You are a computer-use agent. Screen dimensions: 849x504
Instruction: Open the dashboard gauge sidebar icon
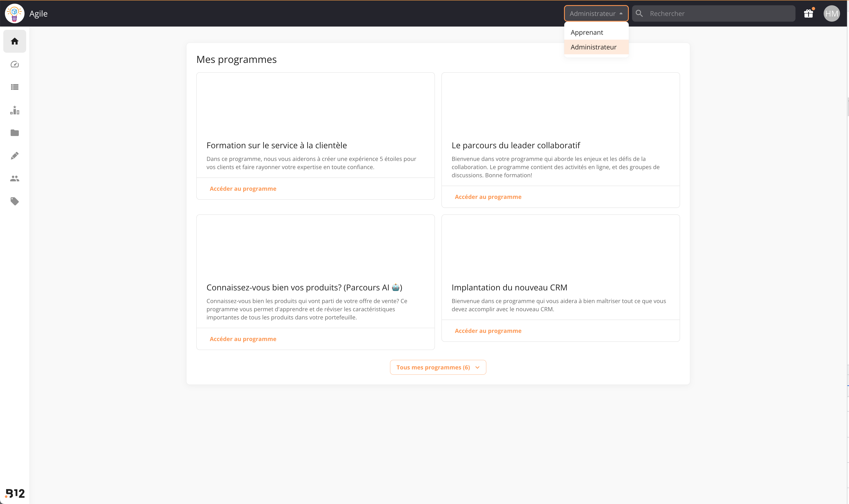click(15, 64)
